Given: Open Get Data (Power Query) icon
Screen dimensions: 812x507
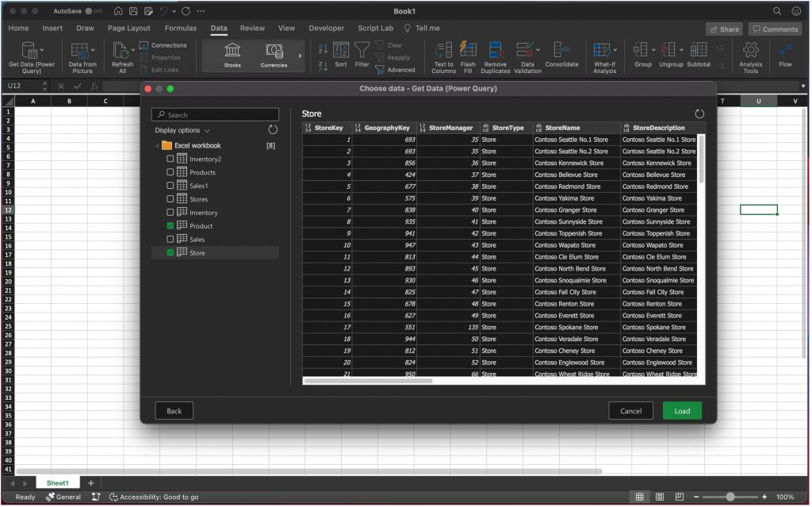Looking at the screenshot, I should pos(29,50).
